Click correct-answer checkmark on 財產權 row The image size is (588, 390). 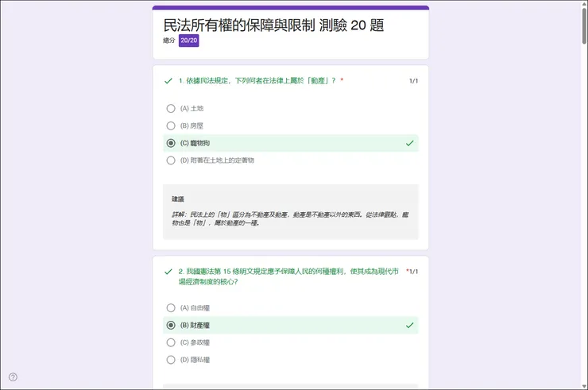[409, 325]
